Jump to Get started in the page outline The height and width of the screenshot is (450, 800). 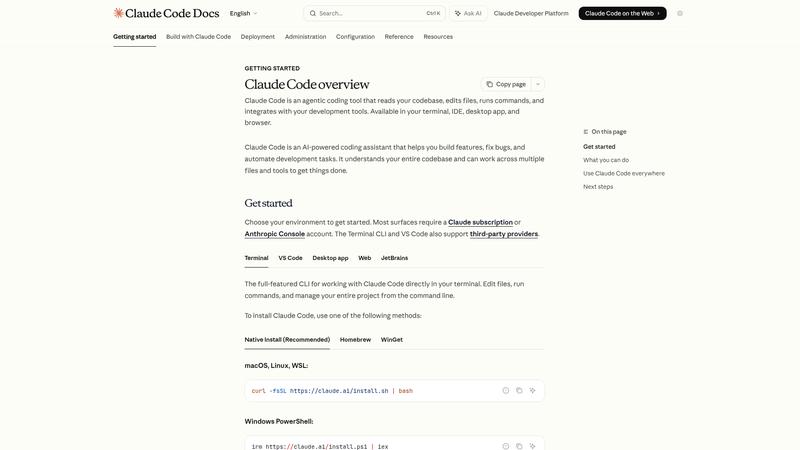click(599, 147)
